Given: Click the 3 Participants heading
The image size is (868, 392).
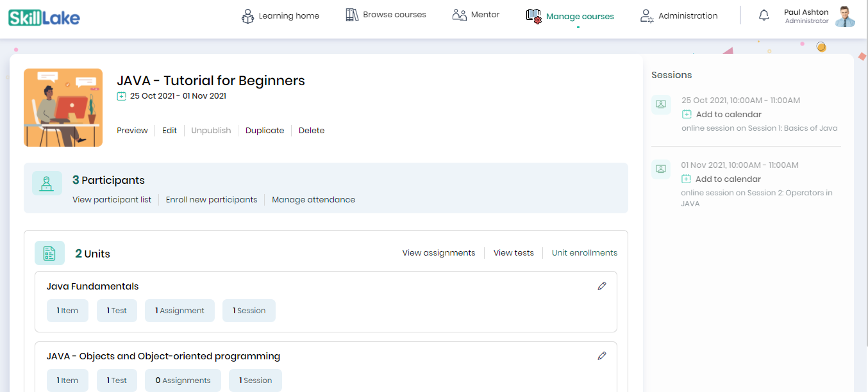Looking at the screenshot, I should 108,180.
